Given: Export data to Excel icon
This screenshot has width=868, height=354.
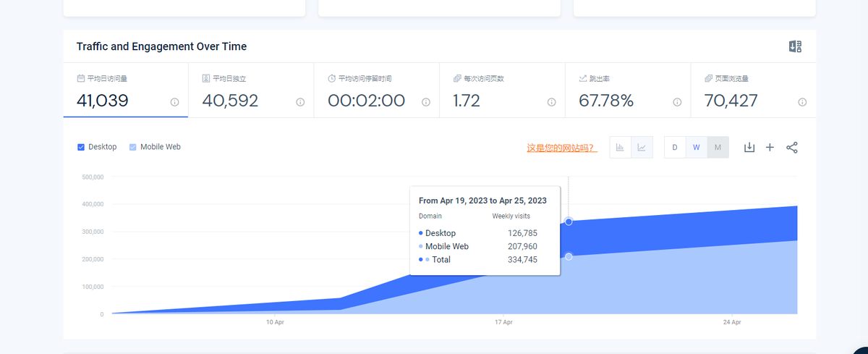Looking at the screenshot, I should [795, 46].
